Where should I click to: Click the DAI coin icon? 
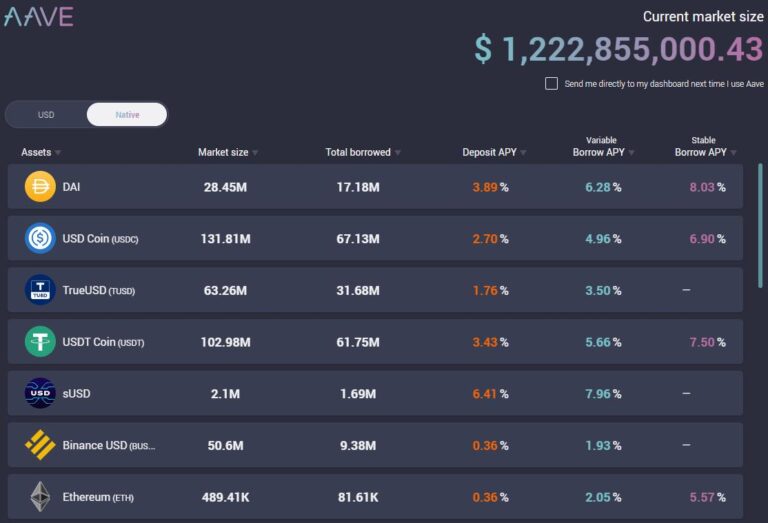[40, 187]
